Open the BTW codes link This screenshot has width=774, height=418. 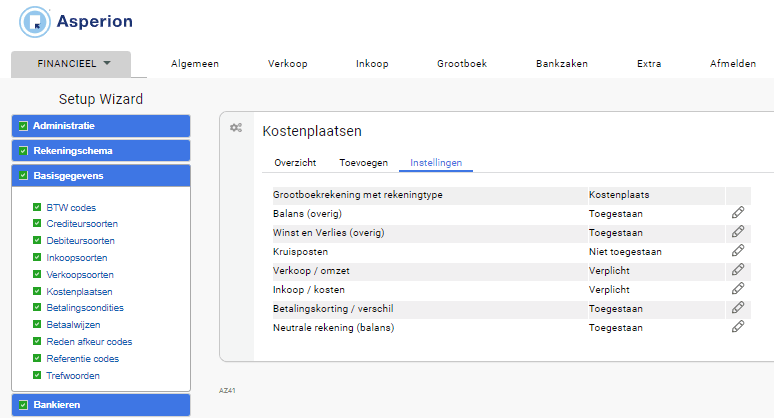71,208
